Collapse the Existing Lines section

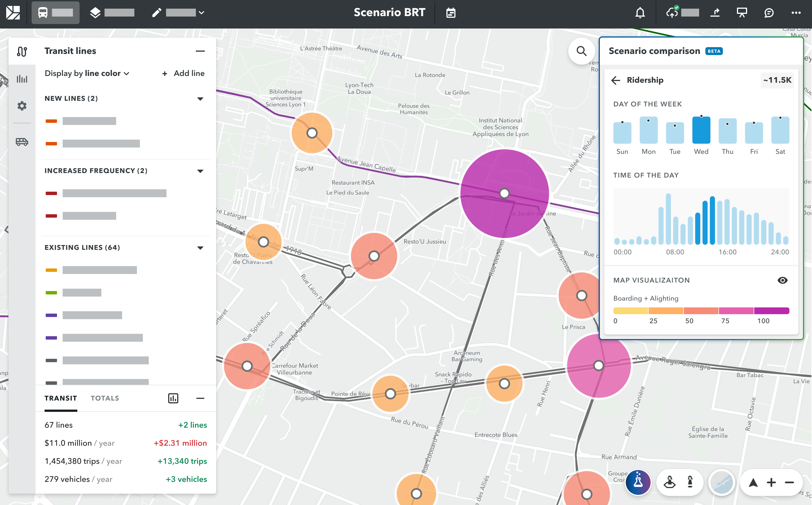coord(200,248)
